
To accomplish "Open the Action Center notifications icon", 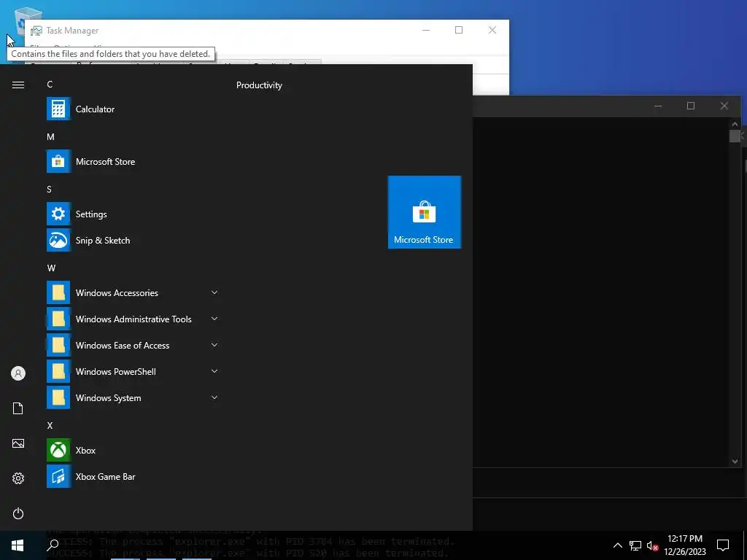I will (723, 545).
